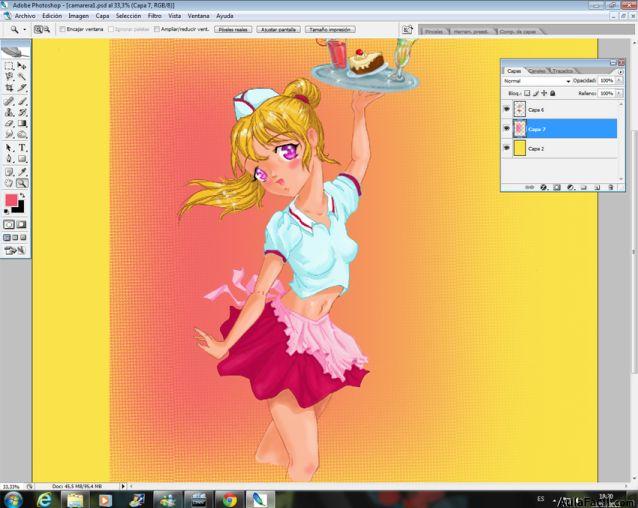Toggle lock transparent pixels
Screen dimensions: 638x508
[527, 93]
